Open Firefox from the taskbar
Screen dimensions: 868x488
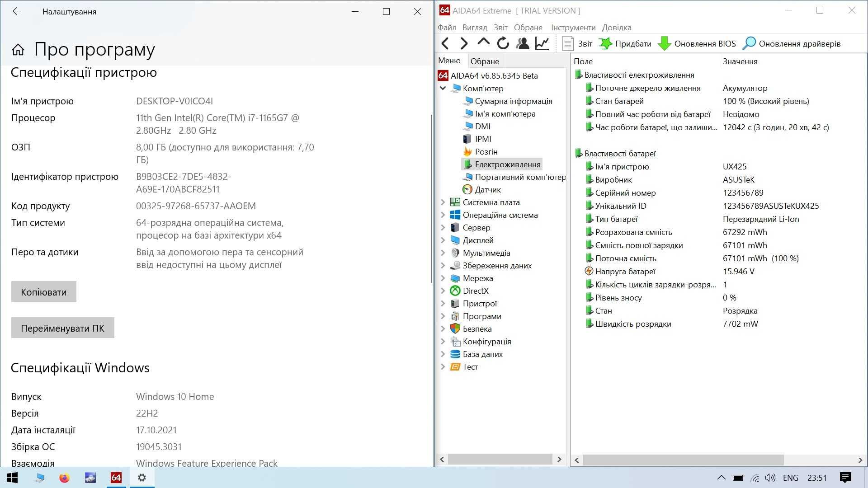[65, 478]
